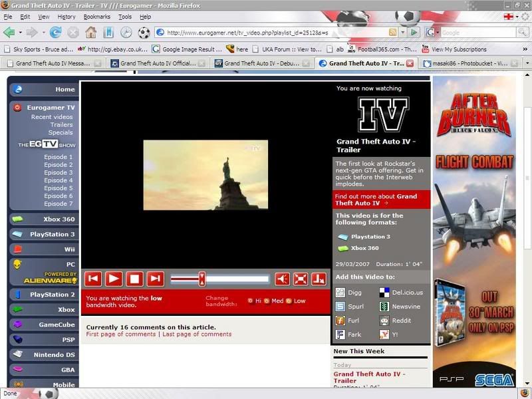
Task: Add this video to Newsvine
Action: (400, 307)
